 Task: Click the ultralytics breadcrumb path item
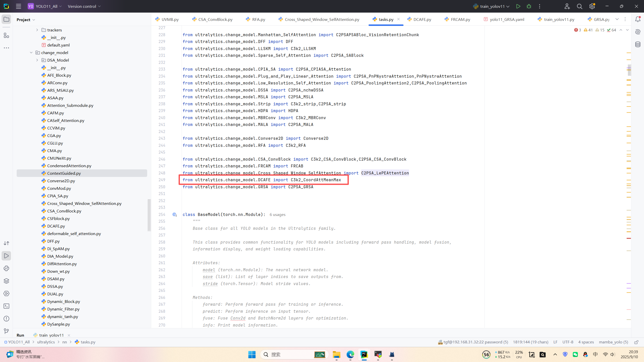click(x=46, y=342)
